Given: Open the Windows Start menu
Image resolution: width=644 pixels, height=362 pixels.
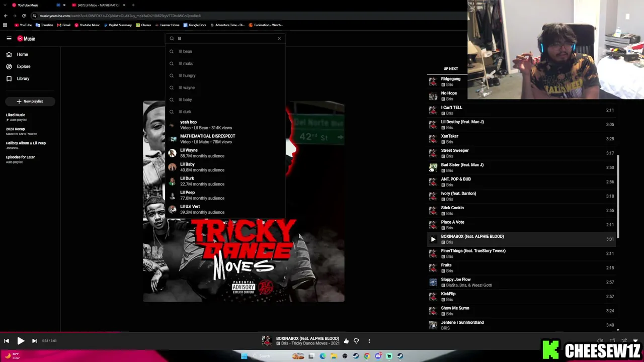Looking at the screenshot, I should click(x=244, y=356).
